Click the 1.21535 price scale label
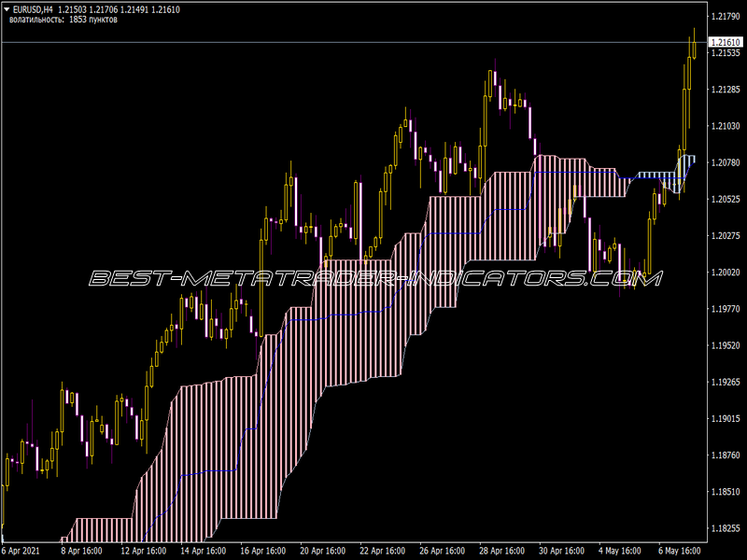The height and width of the screenshot is (560, 747). [x=726, y=53]
